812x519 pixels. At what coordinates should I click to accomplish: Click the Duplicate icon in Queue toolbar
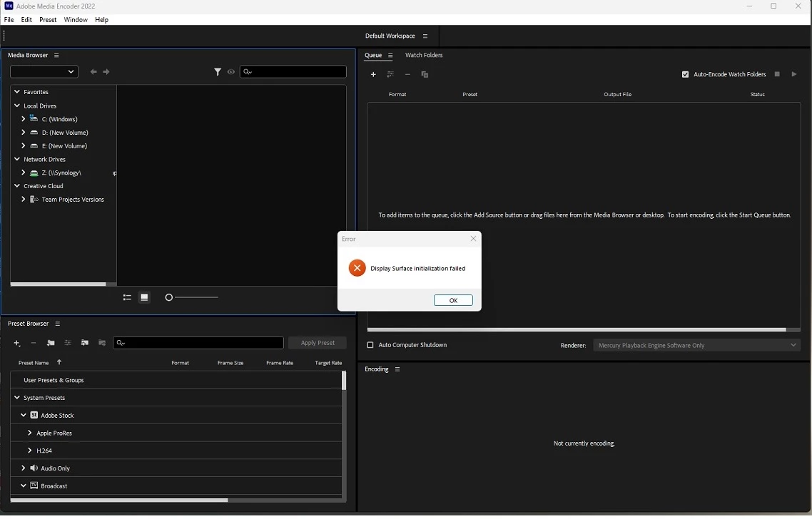pos(425,75)
